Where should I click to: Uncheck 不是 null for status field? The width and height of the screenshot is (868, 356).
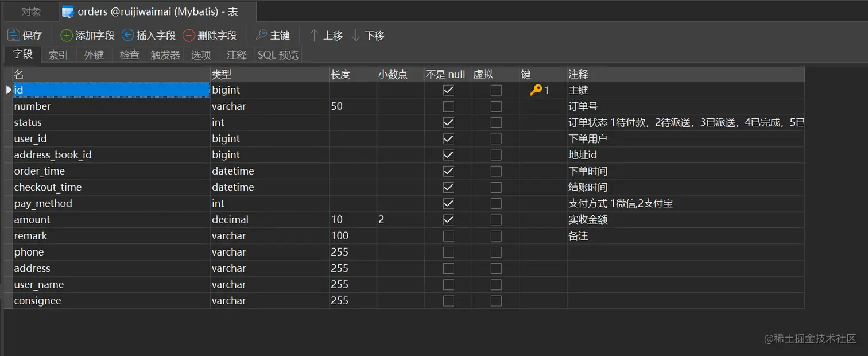448,122
